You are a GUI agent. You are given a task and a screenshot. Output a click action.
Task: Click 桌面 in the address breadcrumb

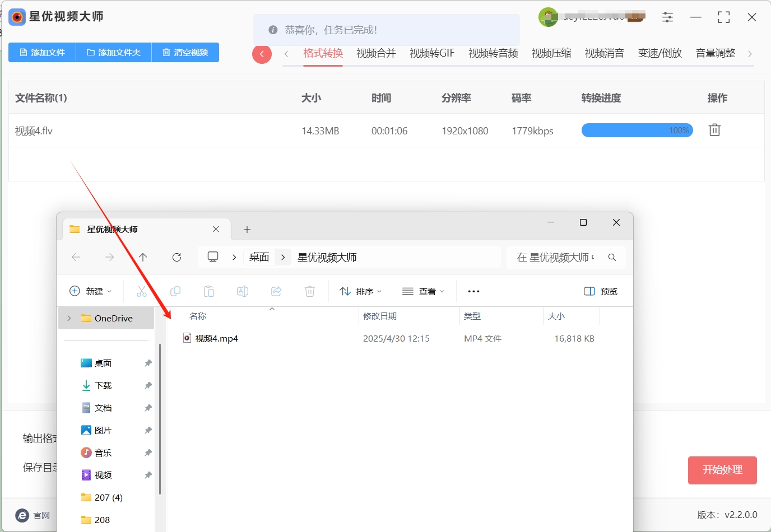click(259, 257)
